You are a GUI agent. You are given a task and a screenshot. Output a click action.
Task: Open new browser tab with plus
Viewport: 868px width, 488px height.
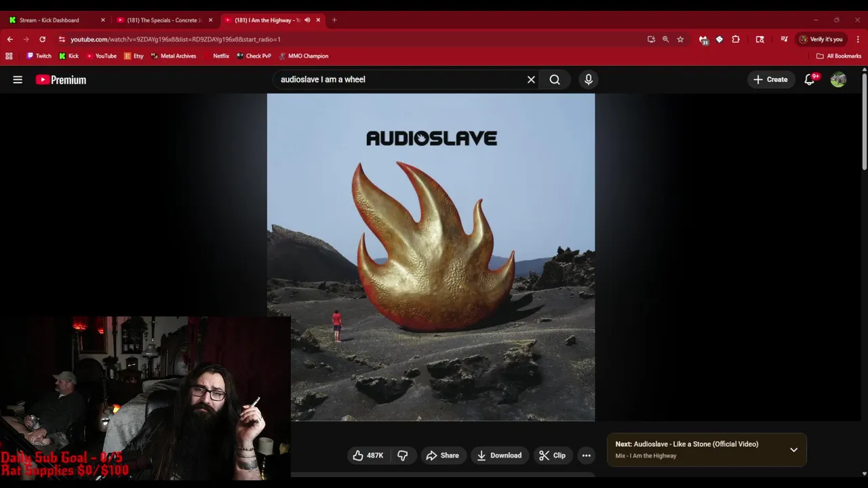(334, 20)
